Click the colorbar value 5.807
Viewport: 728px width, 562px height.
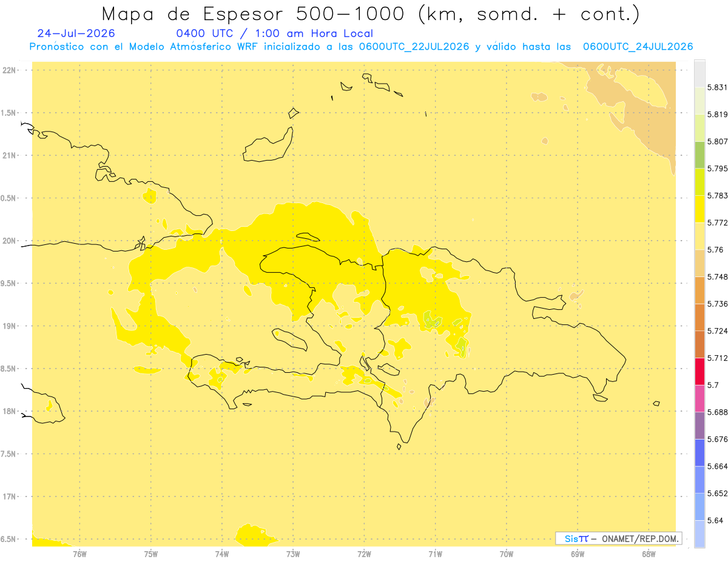[718, 141]
